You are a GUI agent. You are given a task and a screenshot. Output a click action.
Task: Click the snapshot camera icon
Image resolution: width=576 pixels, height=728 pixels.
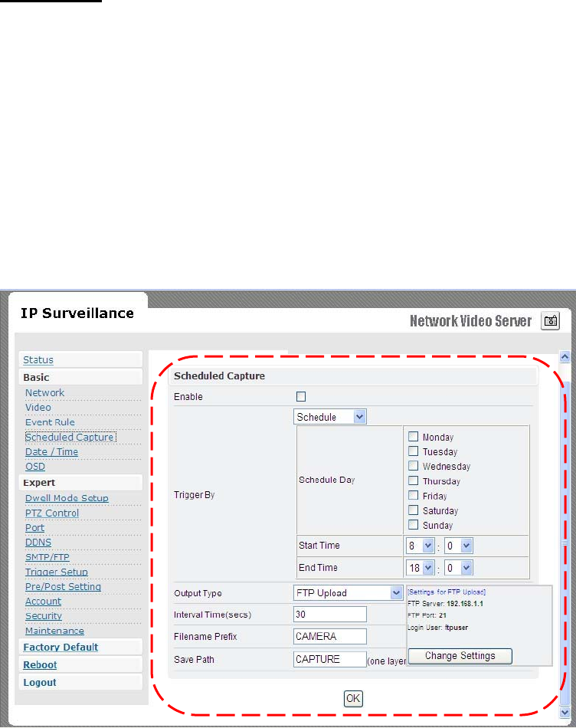(x=551, y=321)
